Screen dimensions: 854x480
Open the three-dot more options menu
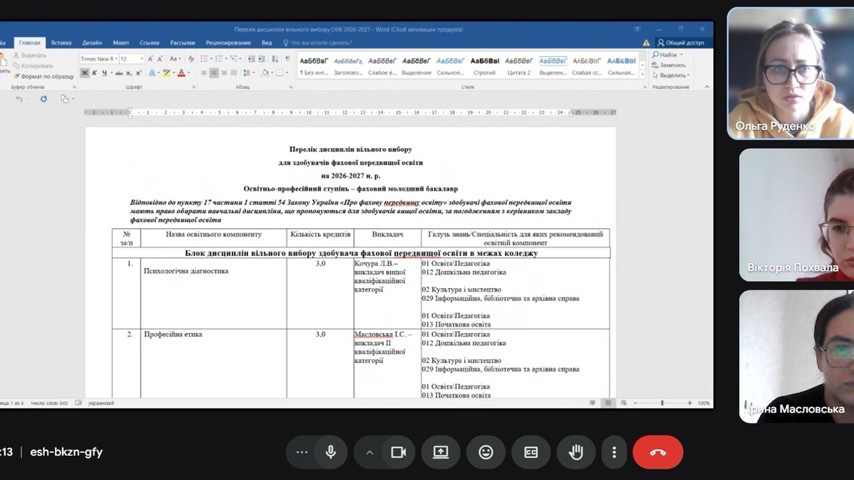[x=301, y=452]
